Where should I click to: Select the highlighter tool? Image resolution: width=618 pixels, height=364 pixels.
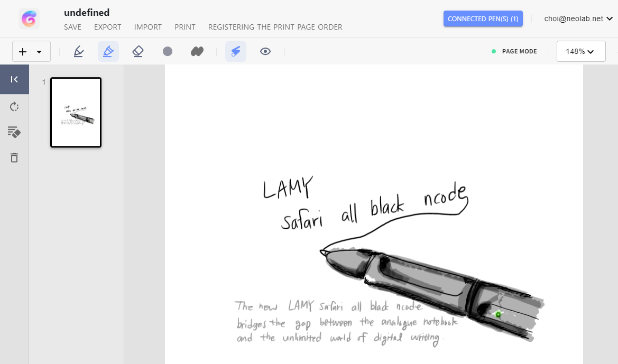(x=108, y=51)
